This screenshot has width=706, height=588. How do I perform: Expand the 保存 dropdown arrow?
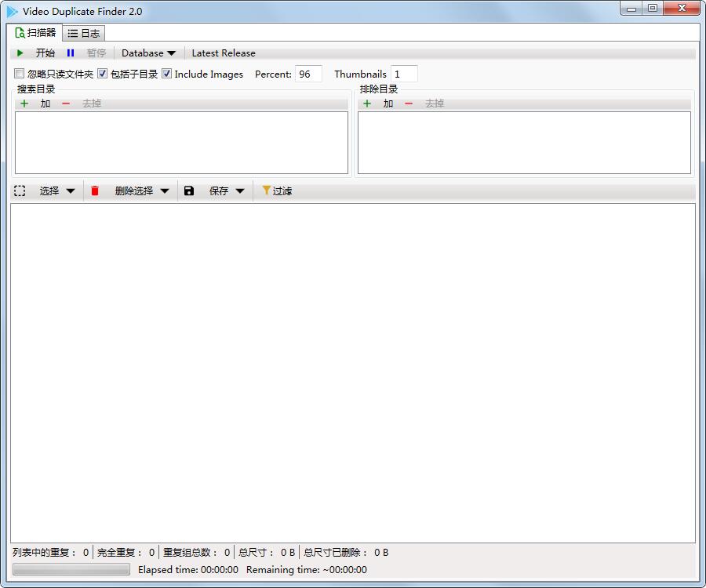[x=240, y=191]
